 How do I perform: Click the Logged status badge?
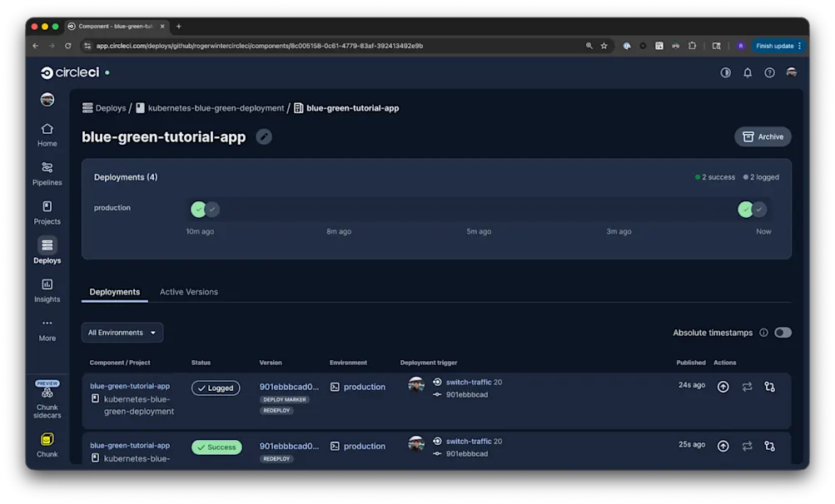pyautogui.click(x=216, y=388)
